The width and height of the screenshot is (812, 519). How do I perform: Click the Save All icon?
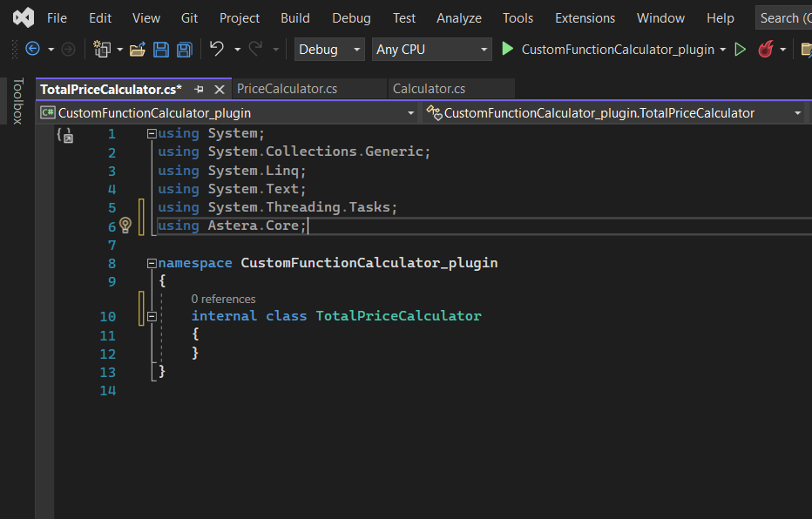[x=185, y=50]
